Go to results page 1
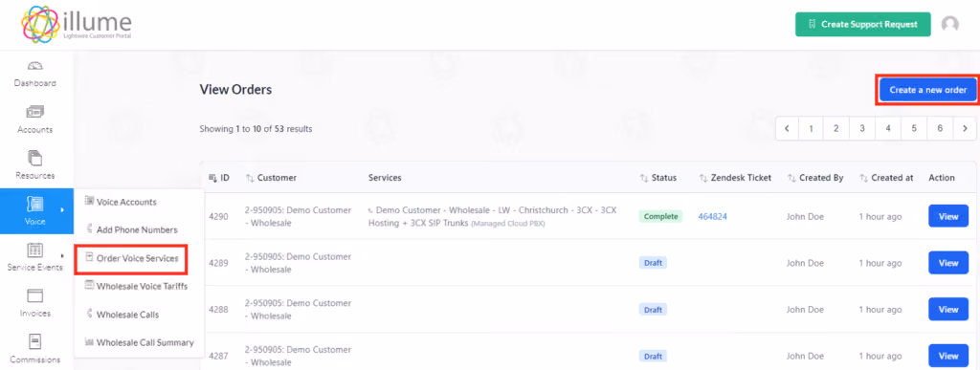980x370 pixels. click(811, 128)
